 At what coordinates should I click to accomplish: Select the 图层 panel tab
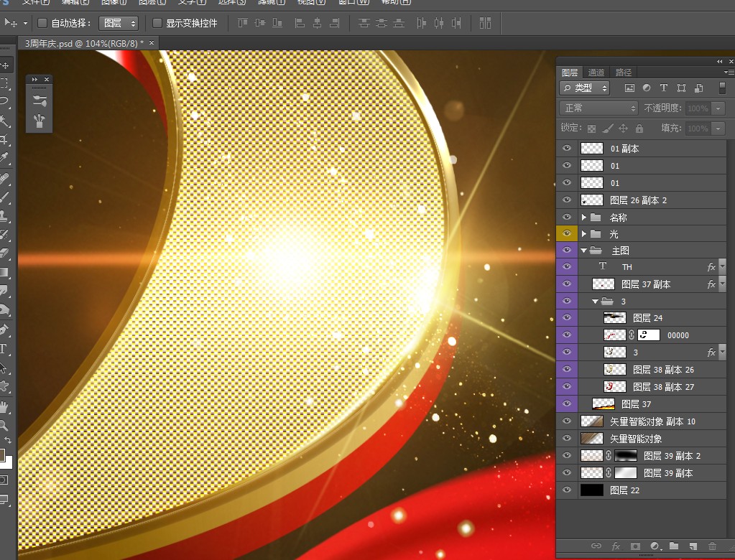point(570,72)
